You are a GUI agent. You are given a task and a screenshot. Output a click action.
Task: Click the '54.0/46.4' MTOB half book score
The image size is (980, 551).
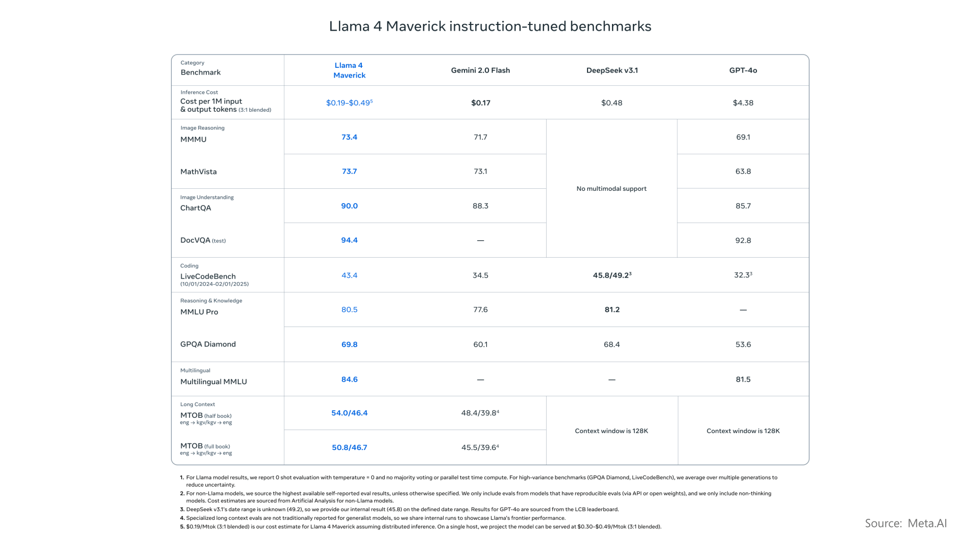tap(349, 413)
